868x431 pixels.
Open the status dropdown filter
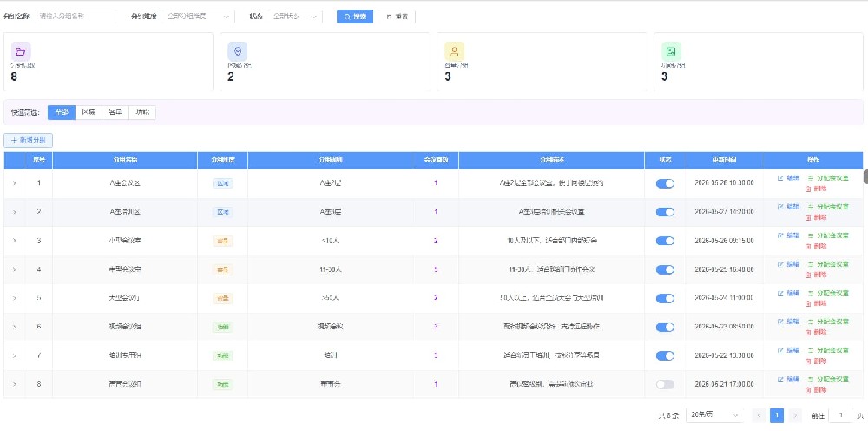coord(295,17)
